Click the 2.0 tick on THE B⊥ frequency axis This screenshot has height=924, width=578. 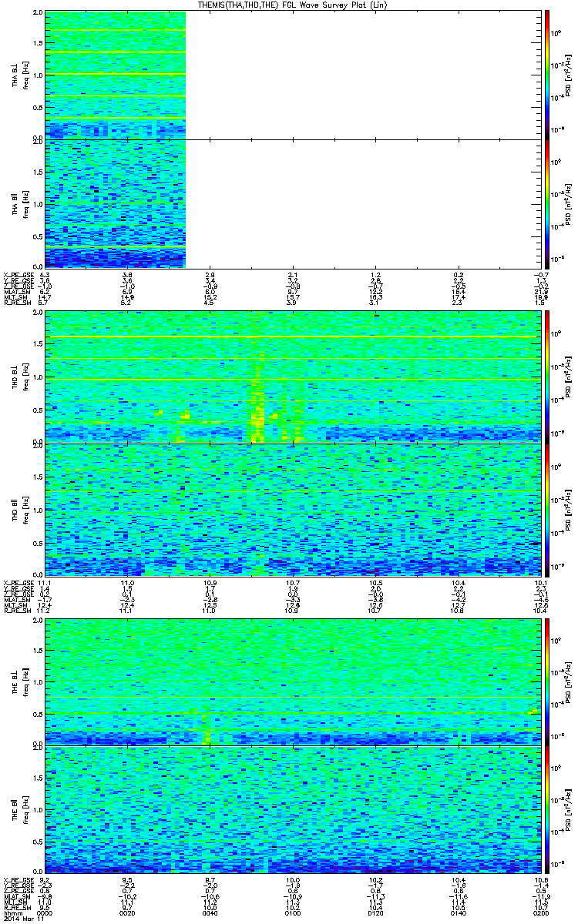pos(39,621)
